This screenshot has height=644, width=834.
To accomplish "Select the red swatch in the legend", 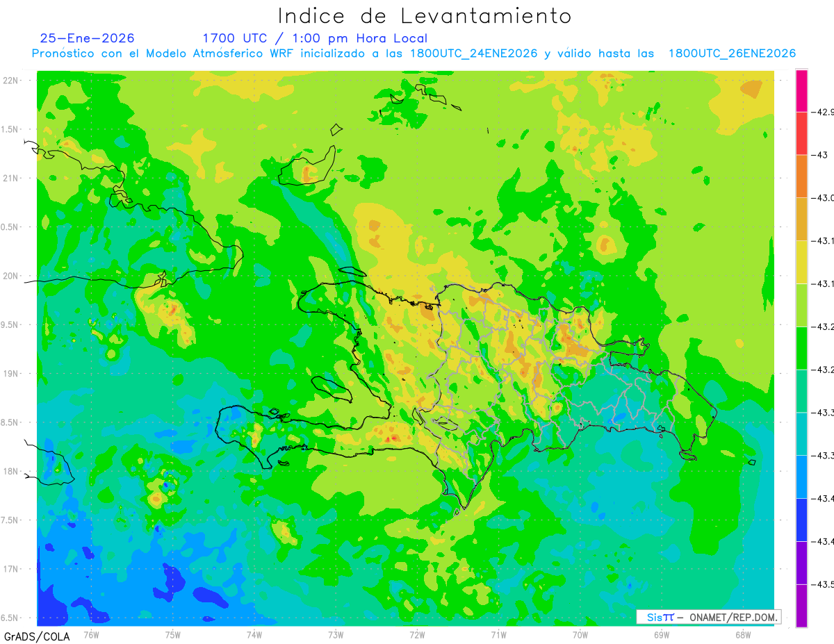I will click(801, 133).
